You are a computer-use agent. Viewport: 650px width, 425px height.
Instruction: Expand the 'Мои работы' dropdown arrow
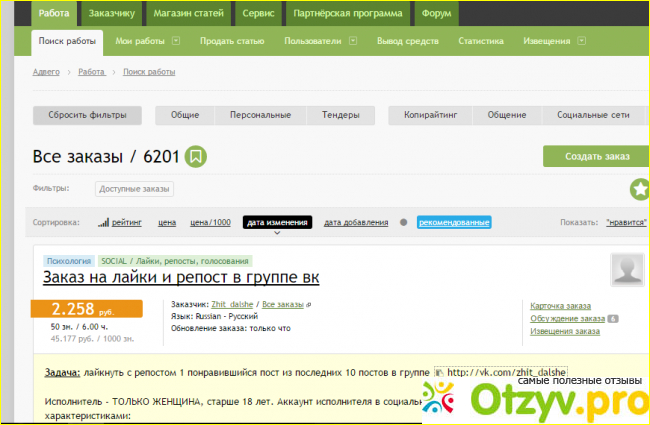point(175,41)
